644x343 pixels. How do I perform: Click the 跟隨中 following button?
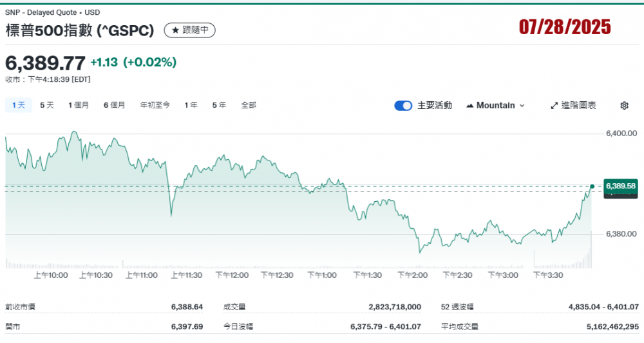pyautogui.click(x=190, y=30)
